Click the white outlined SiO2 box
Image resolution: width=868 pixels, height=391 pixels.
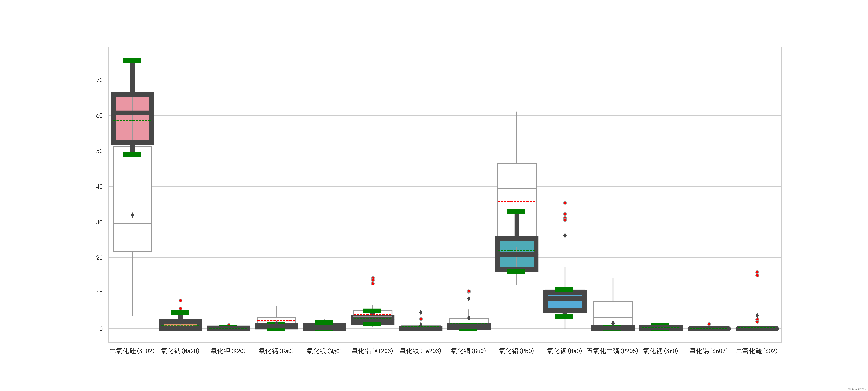(x=132, y=199)
